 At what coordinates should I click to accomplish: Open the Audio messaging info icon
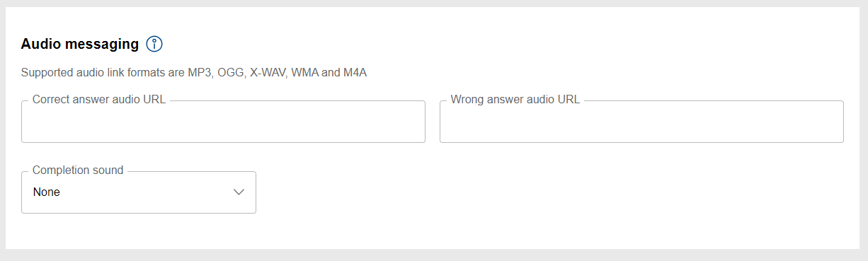click(154, 44)
